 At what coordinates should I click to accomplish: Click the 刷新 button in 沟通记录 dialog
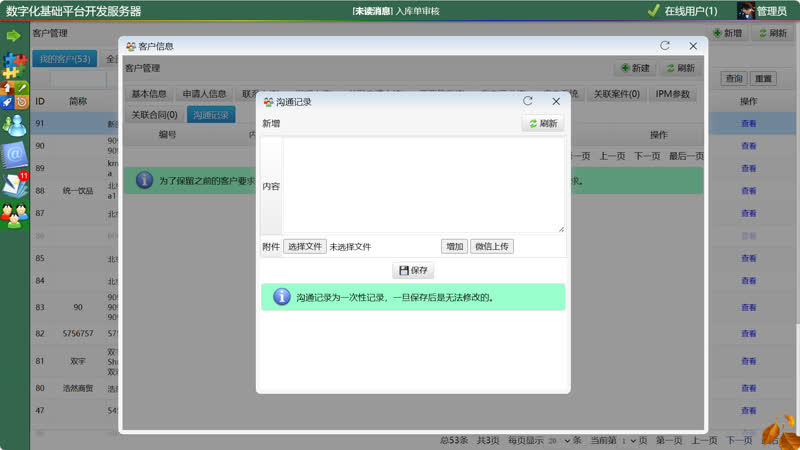543,123
